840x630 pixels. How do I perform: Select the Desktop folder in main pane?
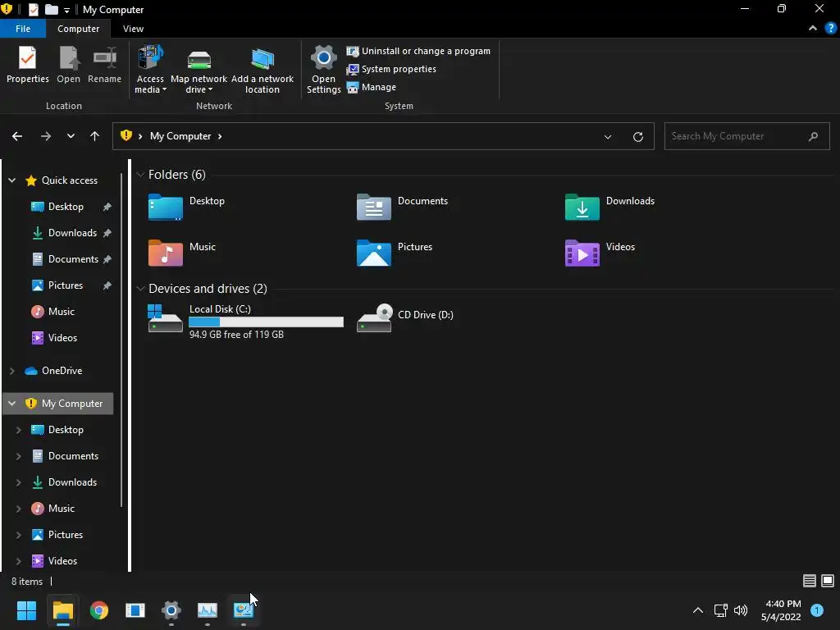tap(186, 207)
